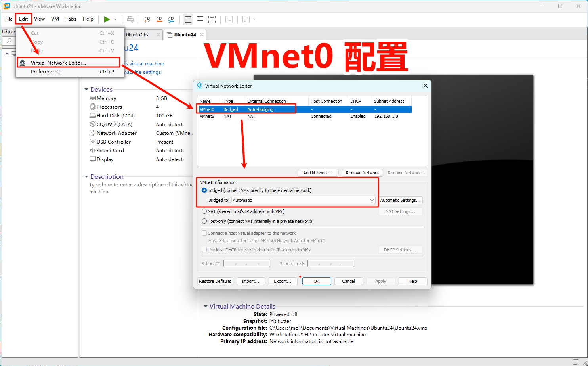Toggle the library sidebar view icon
588x366 pixels.
coord(188,19)
